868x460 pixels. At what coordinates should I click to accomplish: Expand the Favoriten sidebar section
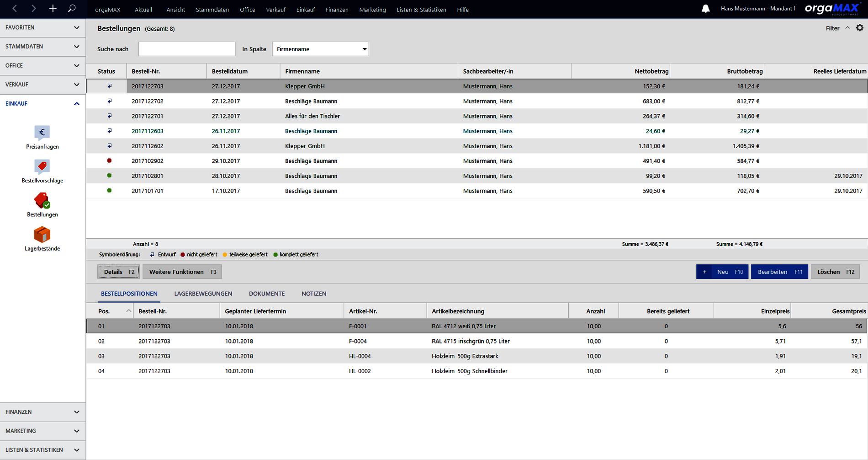42,27
